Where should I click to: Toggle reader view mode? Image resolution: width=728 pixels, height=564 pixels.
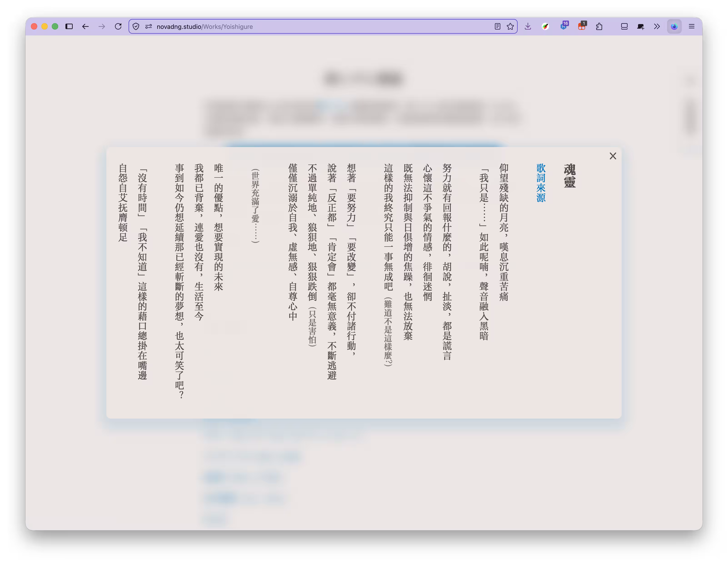(x=497, y=26)
